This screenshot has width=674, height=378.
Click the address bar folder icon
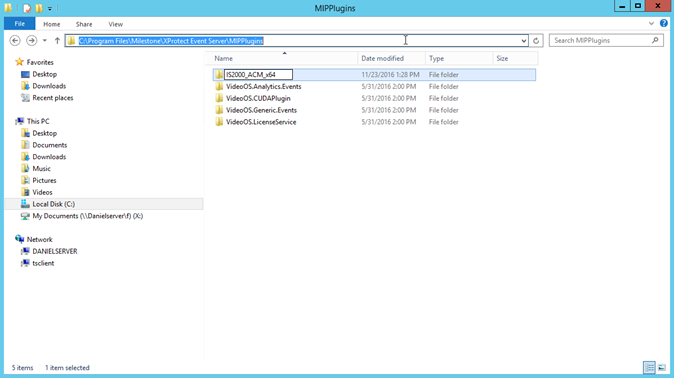[71, 40]
